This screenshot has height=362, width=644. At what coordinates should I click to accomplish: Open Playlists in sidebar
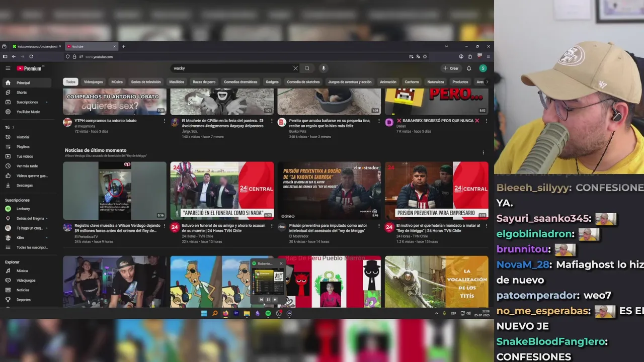(x=26, y=147)
